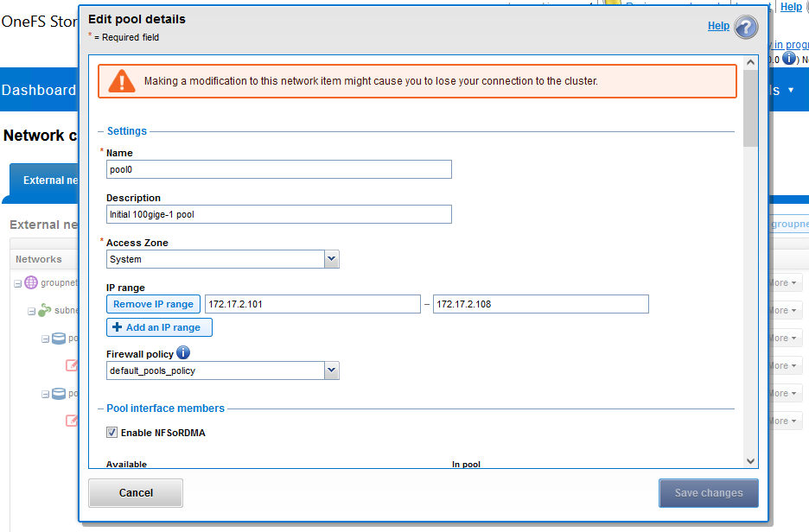809x532 pixels.
Task: Click the Remove IP range button
Action: click(x=153, y=304)
